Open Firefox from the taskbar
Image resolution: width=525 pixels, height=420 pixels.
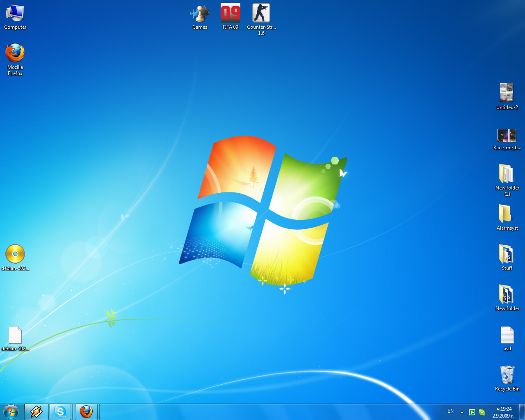click(x=86, y=412)
